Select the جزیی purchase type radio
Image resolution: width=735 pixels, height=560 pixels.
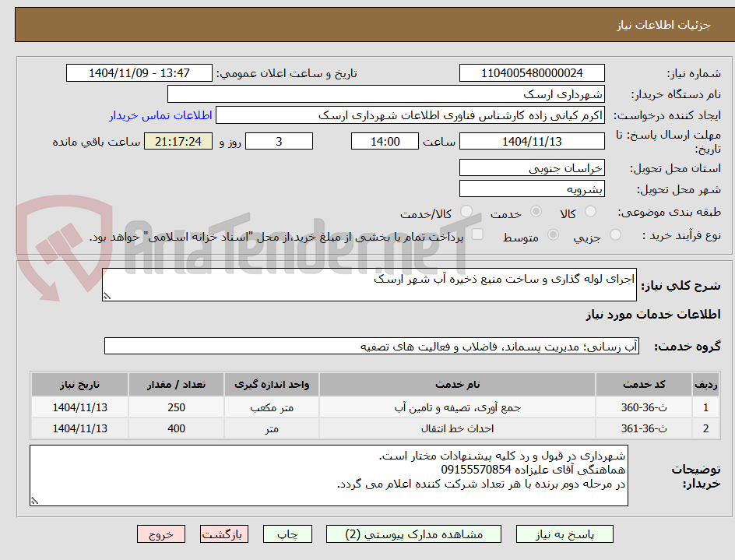[615, 234]
